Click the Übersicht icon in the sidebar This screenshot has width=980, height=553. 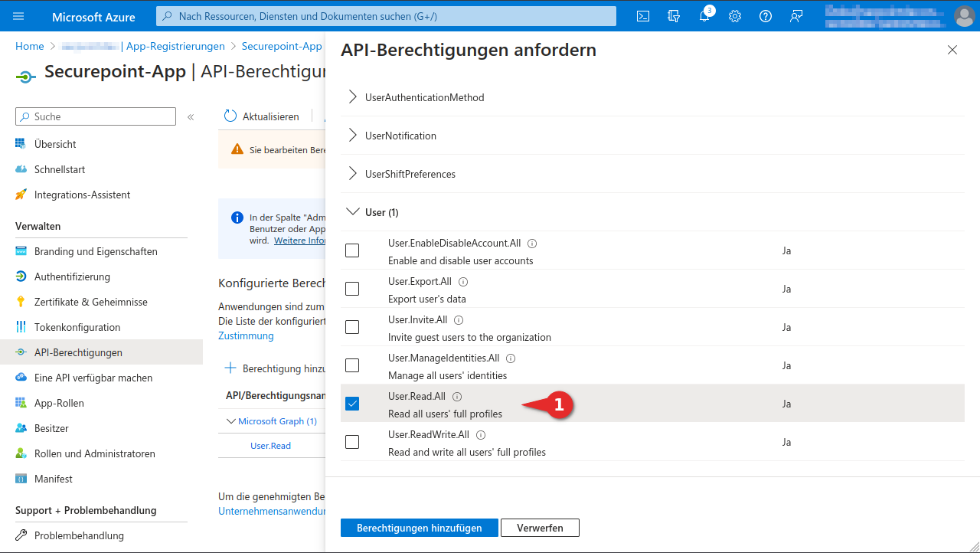pos(21,144)
